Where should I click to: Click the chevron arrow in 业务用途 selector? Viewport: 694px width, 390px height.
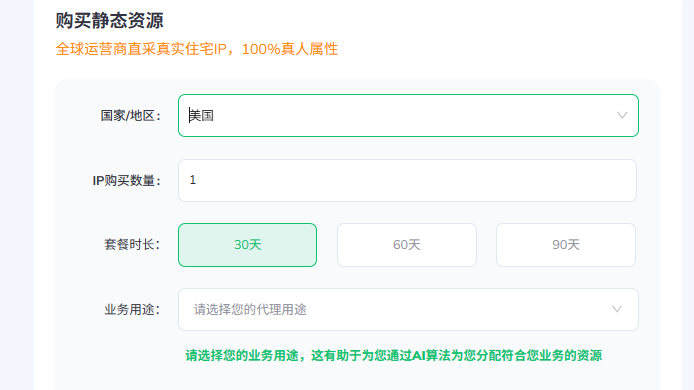click(x=617, y=309)
